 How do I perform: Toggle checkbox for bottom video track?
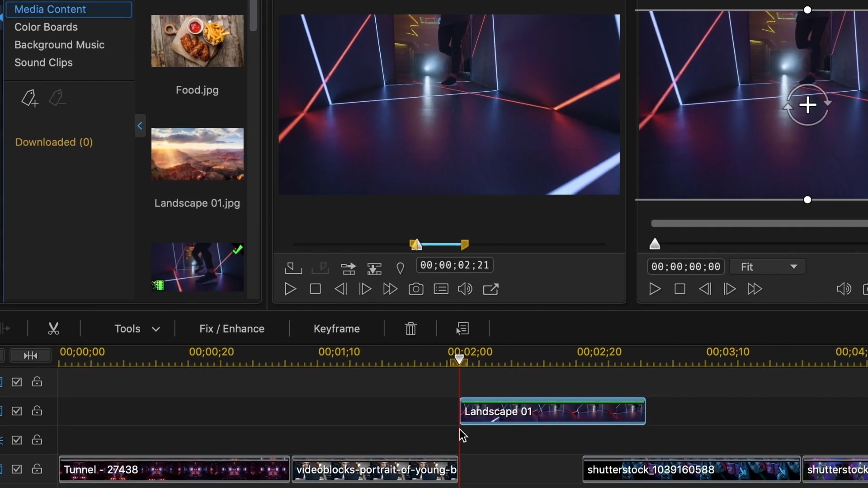[17, 470]
